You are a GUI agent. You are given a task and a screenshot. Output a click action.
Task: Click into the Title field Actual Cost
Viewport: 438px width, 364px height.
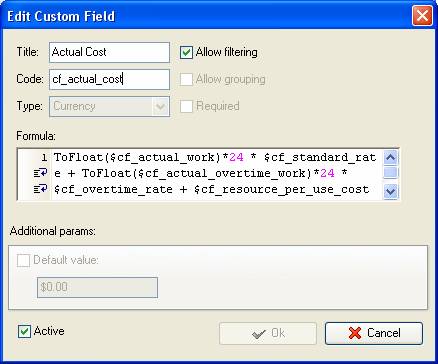click(109, 52)
